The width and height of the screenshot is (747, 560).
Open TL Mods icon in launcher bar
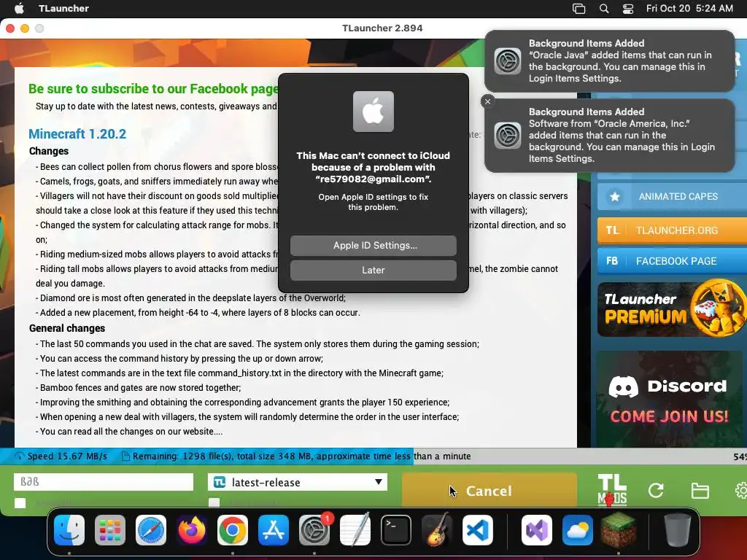612,491
